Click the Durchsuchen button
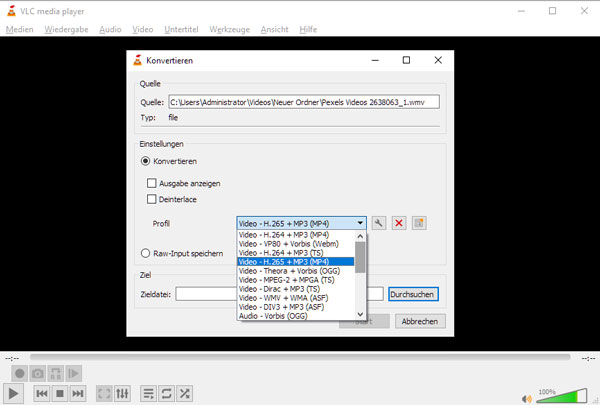This screenshot has width=600, height=405. coord(413,294)
